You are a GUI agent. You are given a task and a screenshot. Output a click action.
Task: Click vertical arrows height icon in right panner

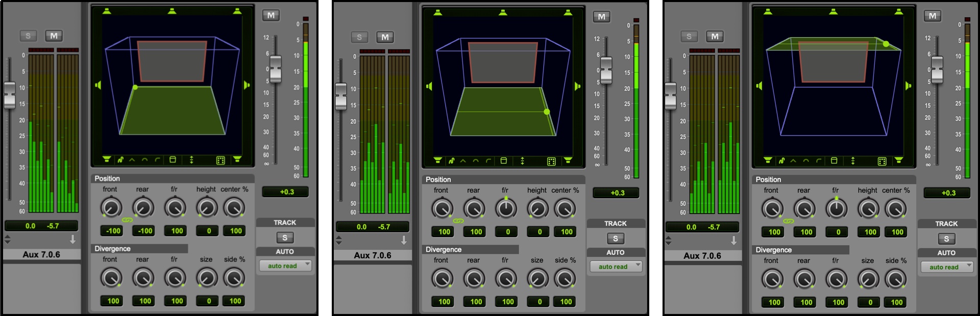pos(853,161)
